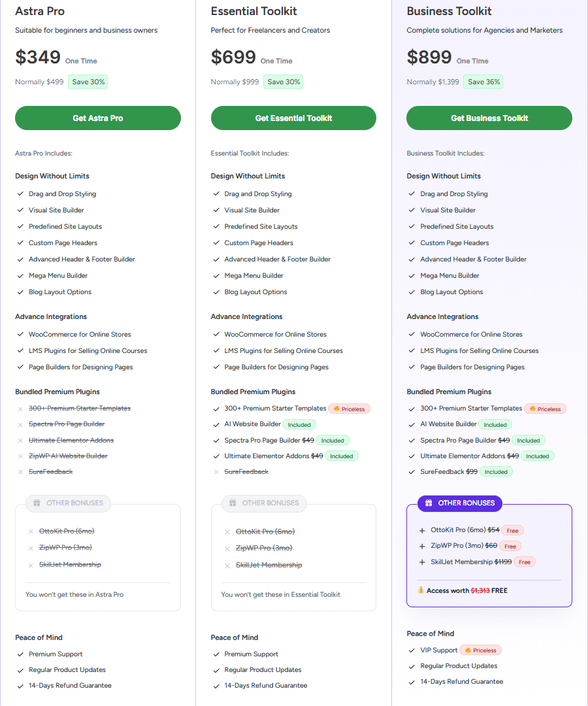
Task: Click Included badge beside AI Website Builder in Essential Toolkit
Action: click(299, 425)
